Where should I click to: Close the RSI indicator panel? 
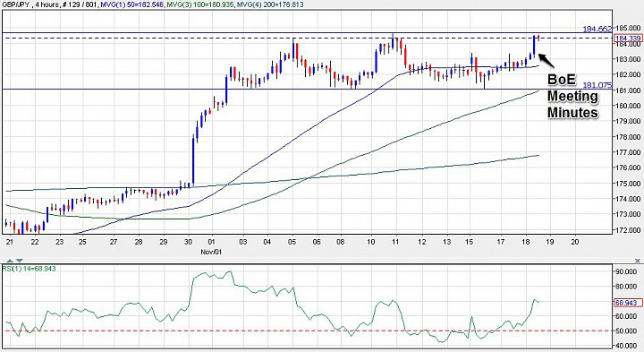pos(638,261)
